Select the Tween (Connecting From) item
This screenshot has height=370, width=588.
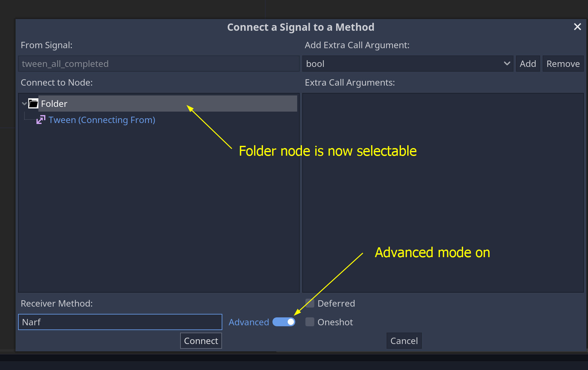pos(101,120)
